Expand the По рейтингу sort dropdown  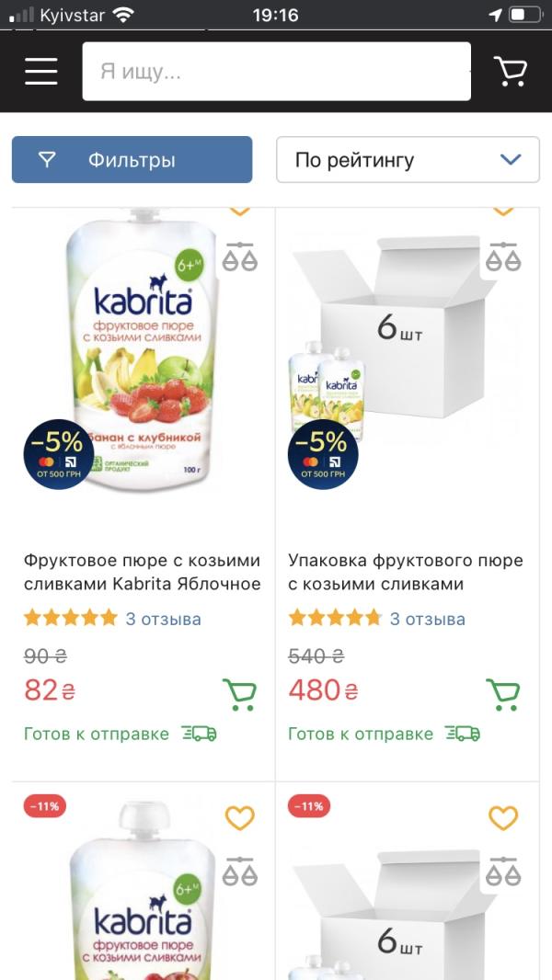[408, 159]
